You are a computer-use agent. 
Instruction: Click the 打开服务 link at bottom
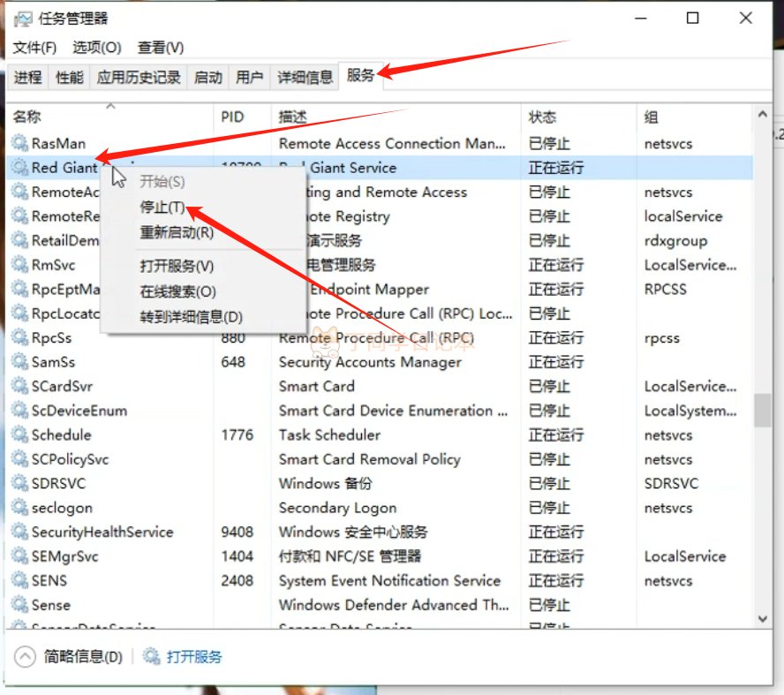pos(193,656)
